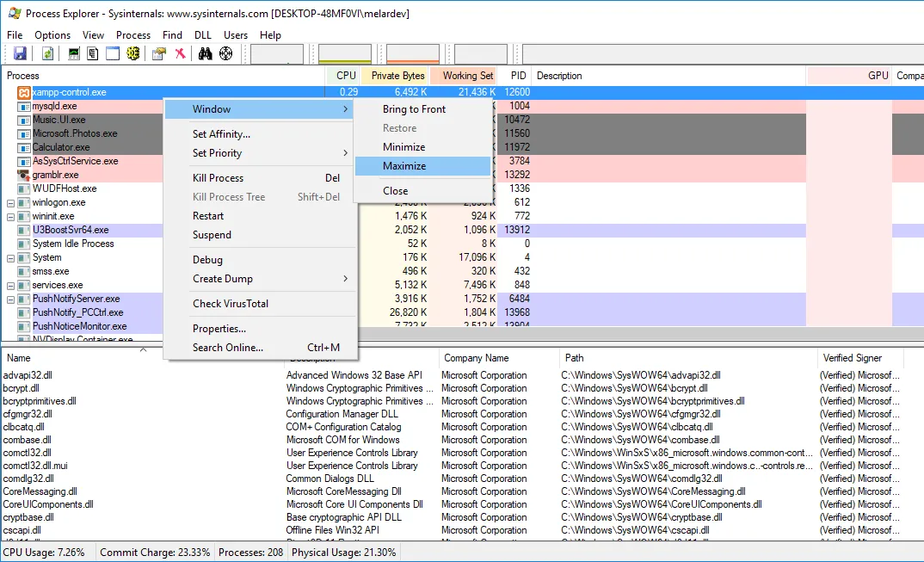
Task: Toggle the process tree view icon
Action: point(93,53)
